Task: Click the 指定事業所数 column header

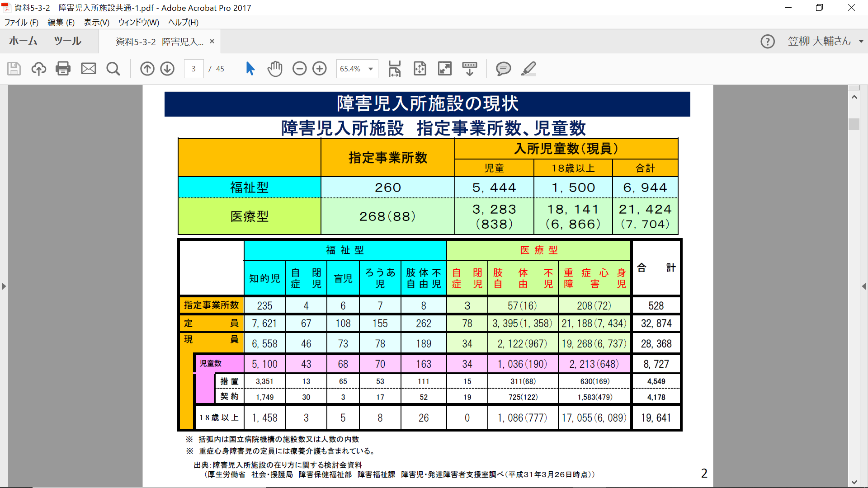Action: [388, 157]
